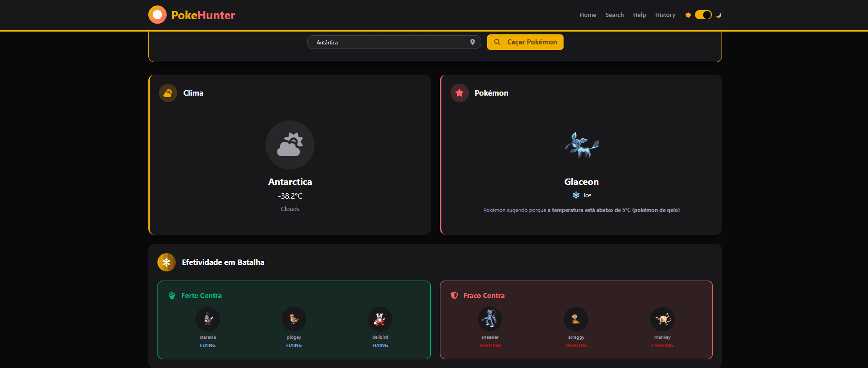
Task: Click the scraggy sprite icon
Action: (x=576, y=319)
